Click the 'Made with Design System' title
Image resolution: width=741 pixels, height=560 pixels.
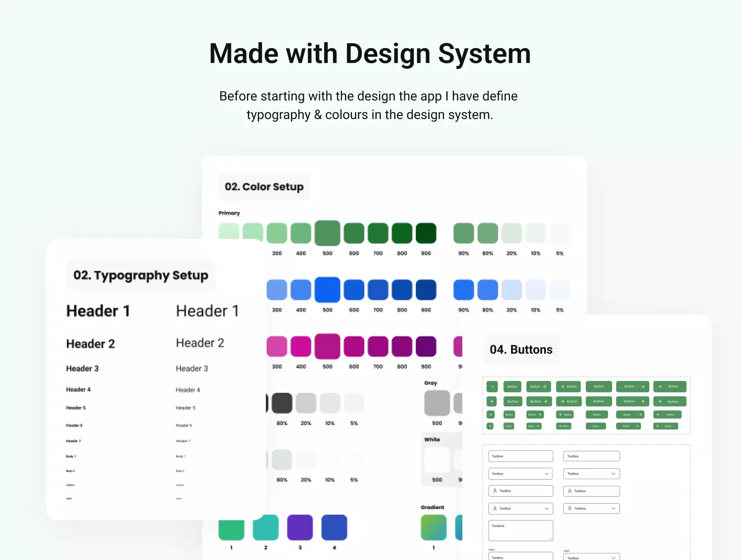(x=370, y=54)
